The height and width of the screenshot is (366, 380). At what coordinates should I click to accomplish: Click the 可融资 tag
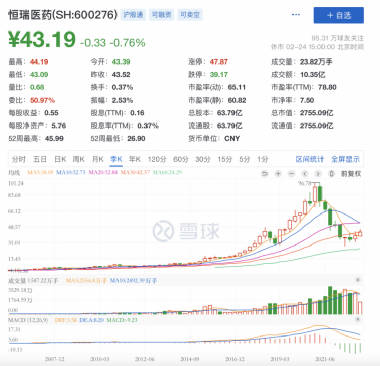click(x=161, y=15)
